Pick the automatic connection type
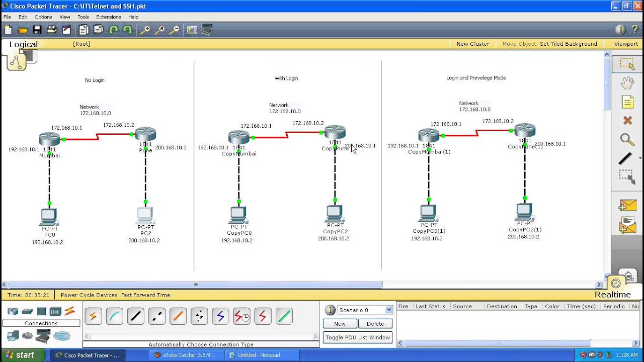Image resolution: width=644 pixels, height=362 pixels. [93, 316]
